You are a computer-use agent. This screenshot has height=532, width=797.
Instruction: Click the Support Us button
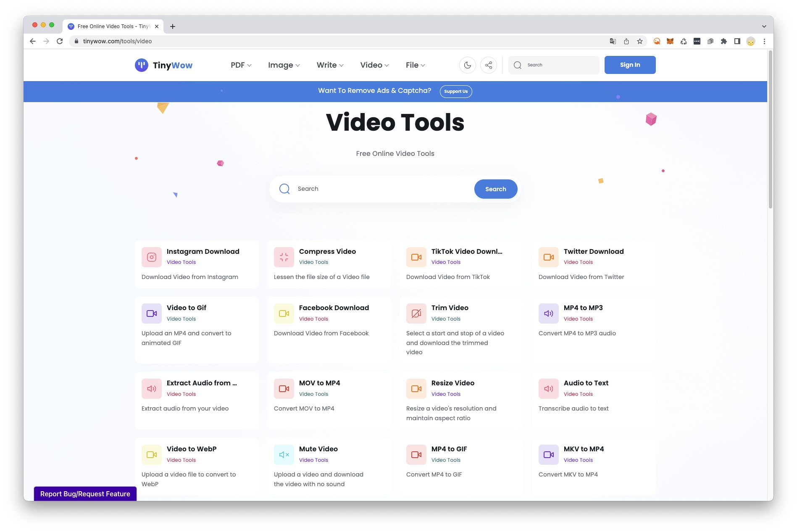click(x=455, y=92)
